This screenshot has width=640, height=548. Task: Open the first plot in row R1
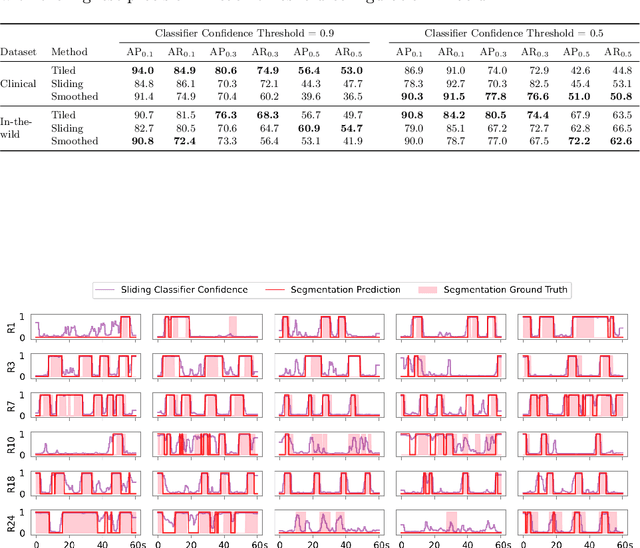pyautogui.click(x=85, y=327)
